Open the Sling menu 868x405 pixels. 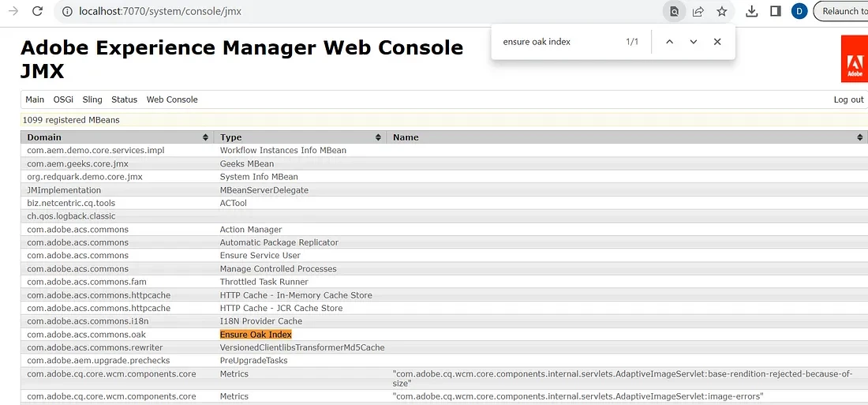tap(92, 99)
